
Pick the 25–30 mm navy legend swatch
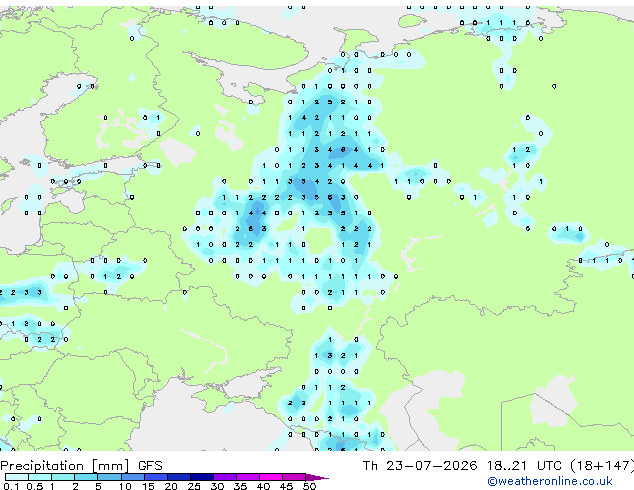coord(202,477)
